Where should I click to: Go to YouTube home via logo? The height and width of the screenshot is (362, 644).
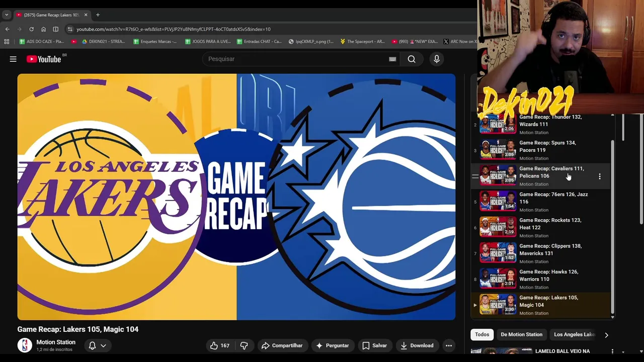pos(44,59)
